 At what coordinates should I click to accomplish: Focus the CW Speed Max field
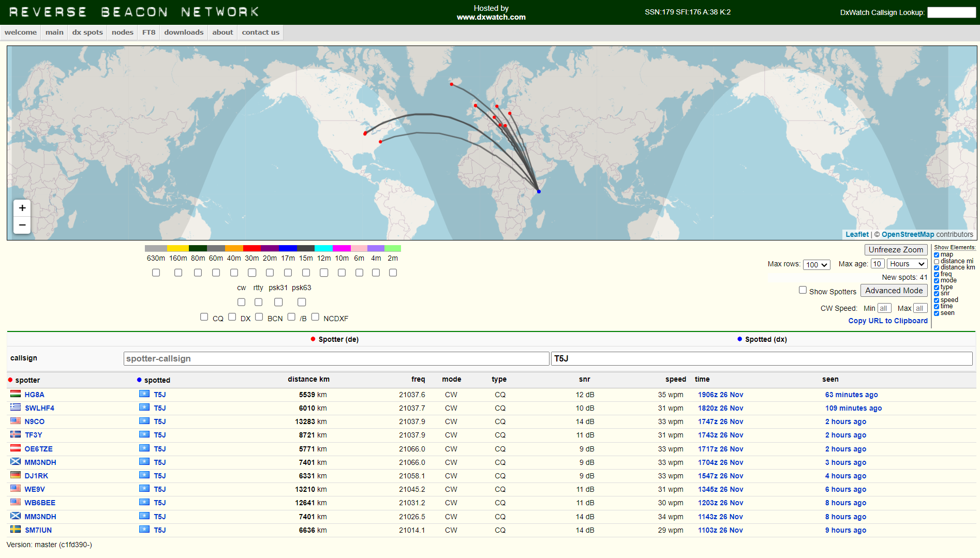[x=920, y=308]
